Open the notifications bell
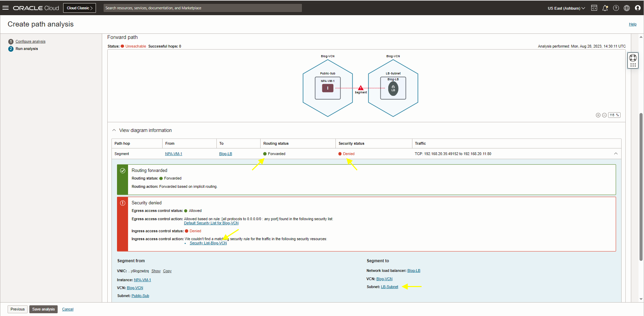644x316 pixels. tap(605, 8)
